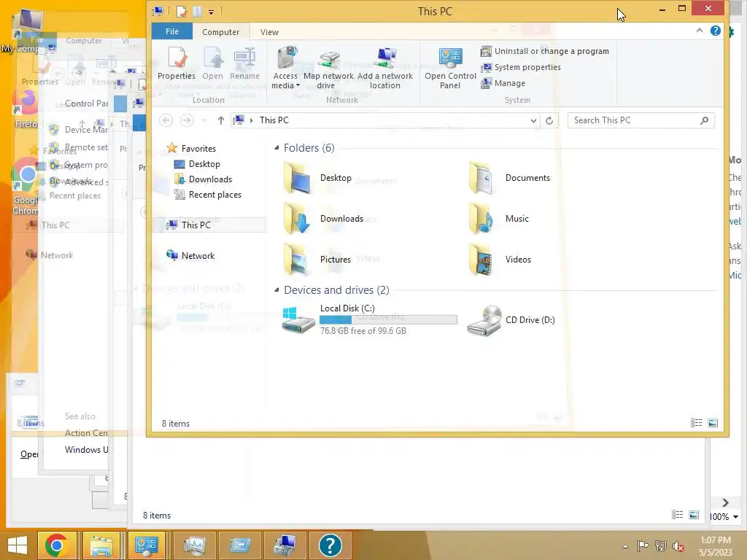Screen dimensions: 747x560
Task: Show hidden tray icons arrow
Action: 625,546
